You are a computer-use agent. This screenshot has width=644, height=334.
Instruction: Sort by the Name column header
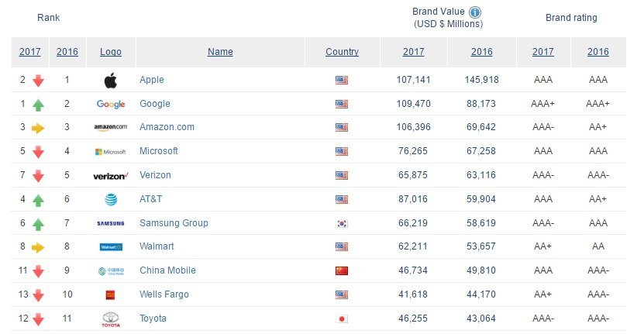point(220,52)
